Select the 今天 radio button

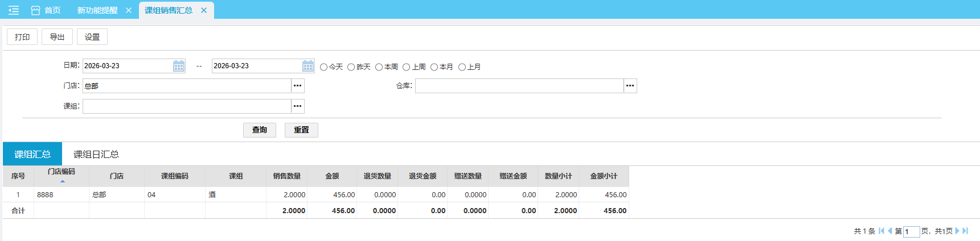pyautogui.click(x=323, y=67)
